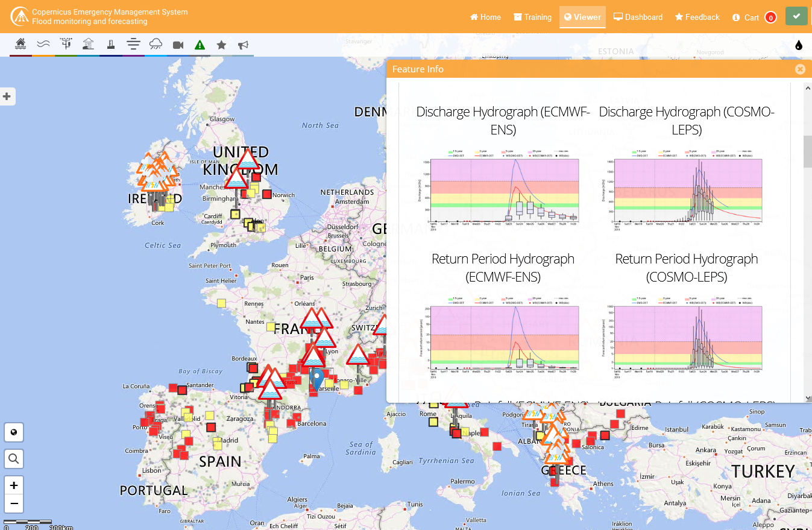Expand the collapsed left panel with plus button

(7, 96)
